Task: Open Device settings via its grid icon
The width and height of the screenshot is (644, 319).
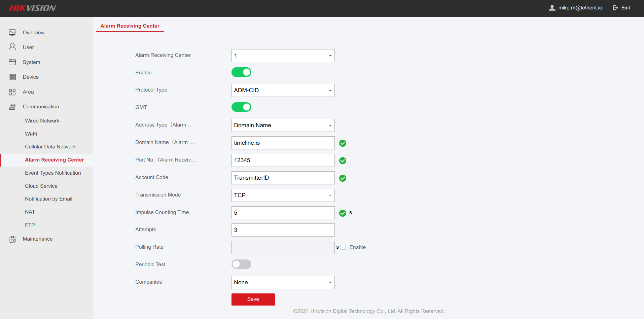Action: click(x=12, y=77)
